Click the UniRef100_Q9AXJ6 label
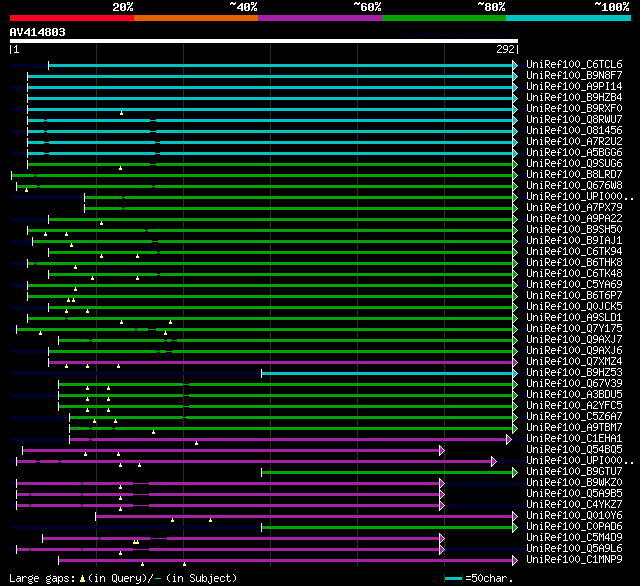 tap(574, 351)
